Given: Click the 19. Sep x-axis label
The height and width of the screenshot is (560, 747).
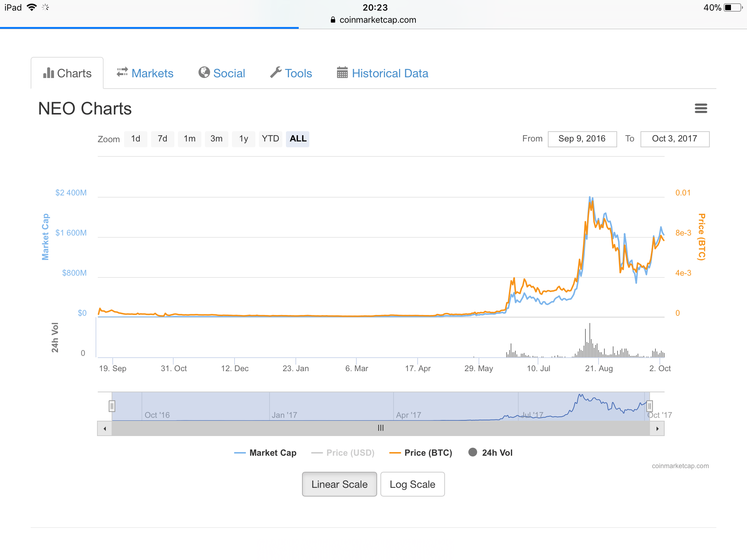Looking at the screenshot, I should tap(113, 368).
